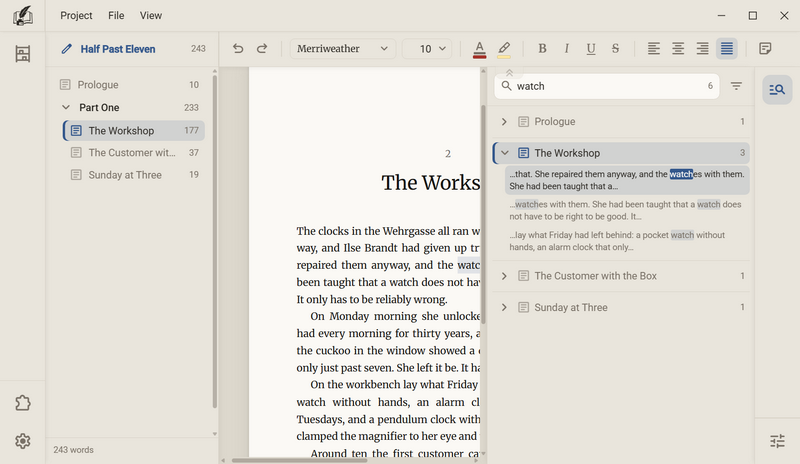The width and height of the screenshot is (800, 464).
Task: Open first result 'watches with them' snippet
Action: click(627, 180)
